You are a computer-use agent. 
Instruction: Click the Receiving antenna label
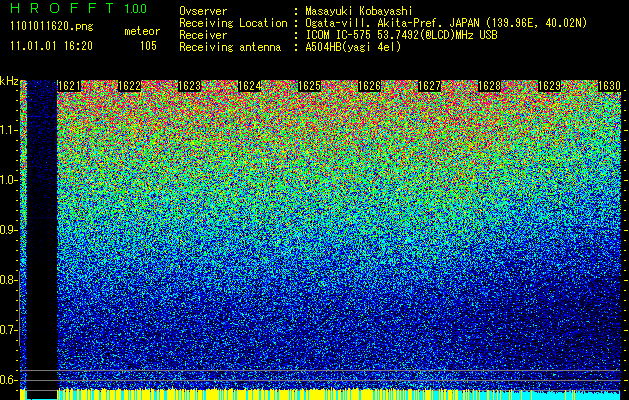coord(230,47)
